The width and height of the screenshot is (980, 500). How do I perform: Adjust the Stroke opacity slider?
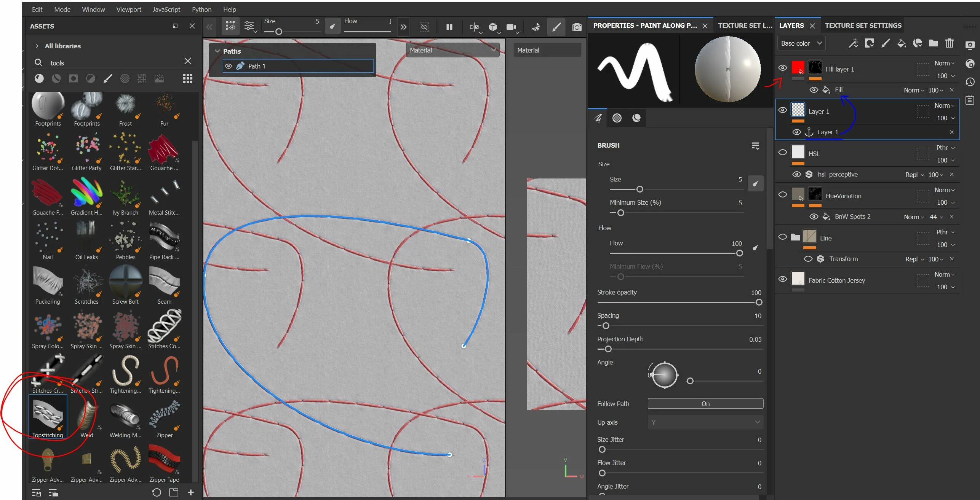click(758, 303)
